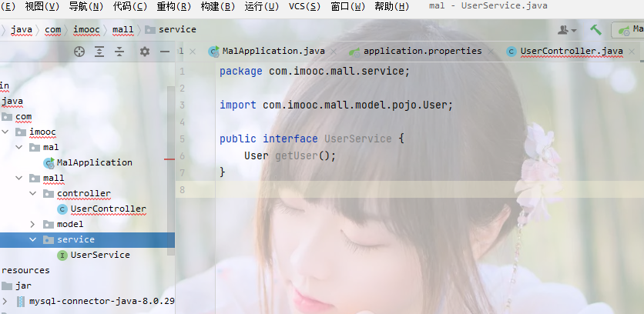Image resolution: width=644 pixels, height=314 pixels.
Task: Click the mysql-connector jar archive icon
Action: coord(21,301)
